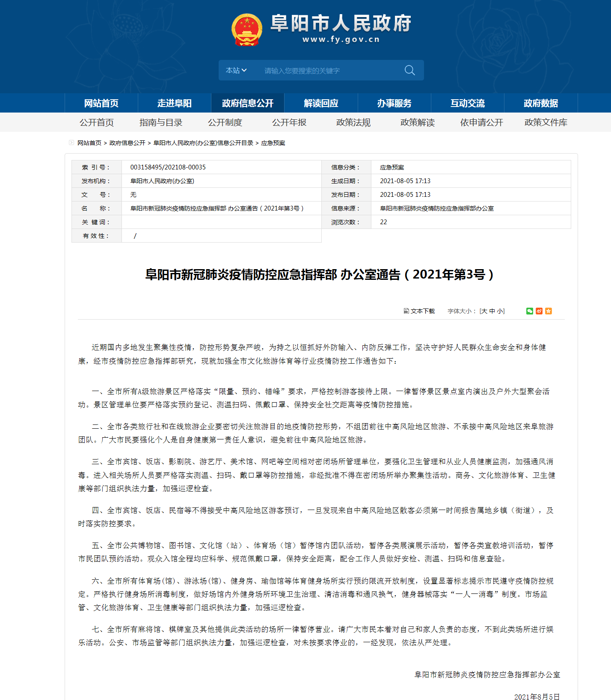Click the 文本下载 document icon

[x=406, y=311]
